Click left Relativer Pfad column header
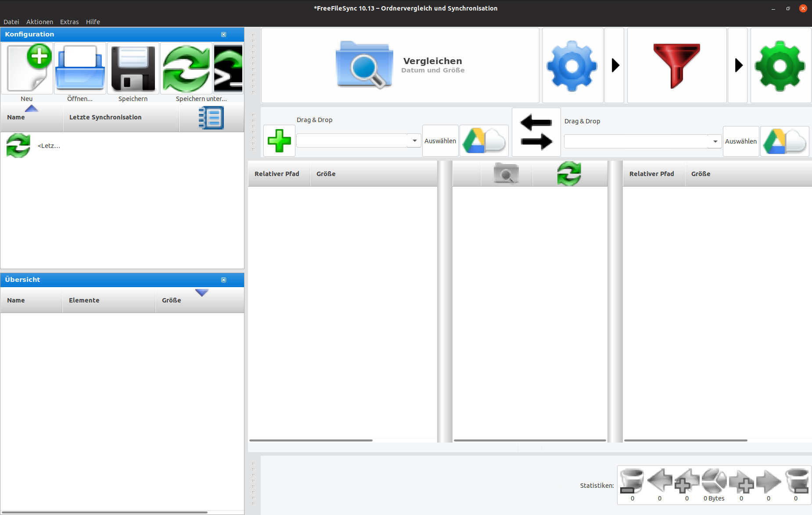 [x=279, y=174]
